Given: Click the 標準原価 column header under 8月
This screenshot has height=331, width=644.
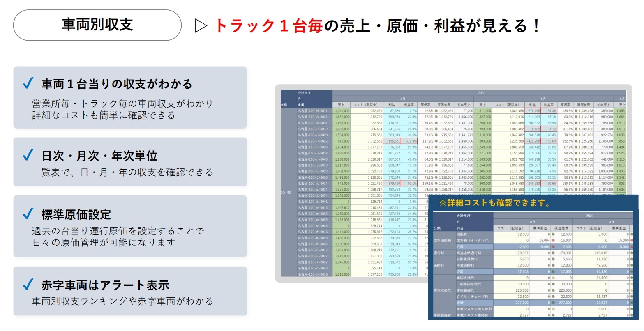Looking at the screenshot, I should coord(540,228).
